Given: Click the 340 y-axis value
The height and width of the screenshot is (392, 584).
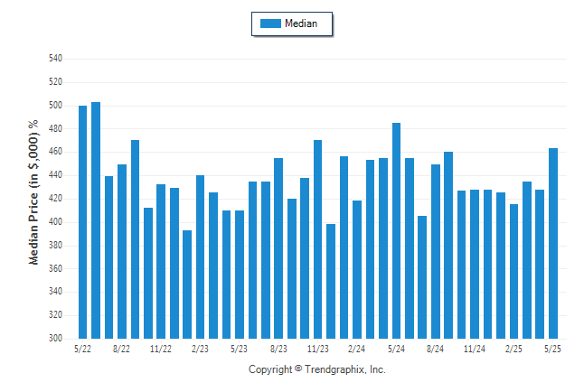Looking at the screenshot, I should (x=55, y=292).
